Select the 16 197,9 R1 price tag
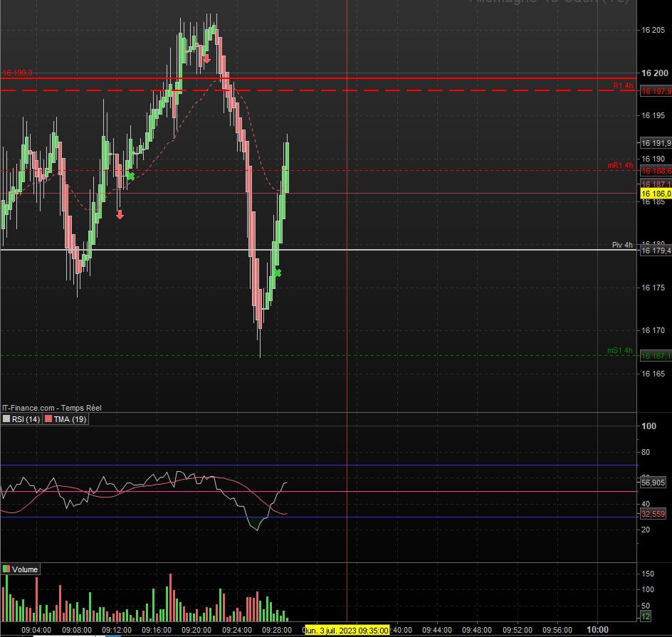 click(656, 91)
